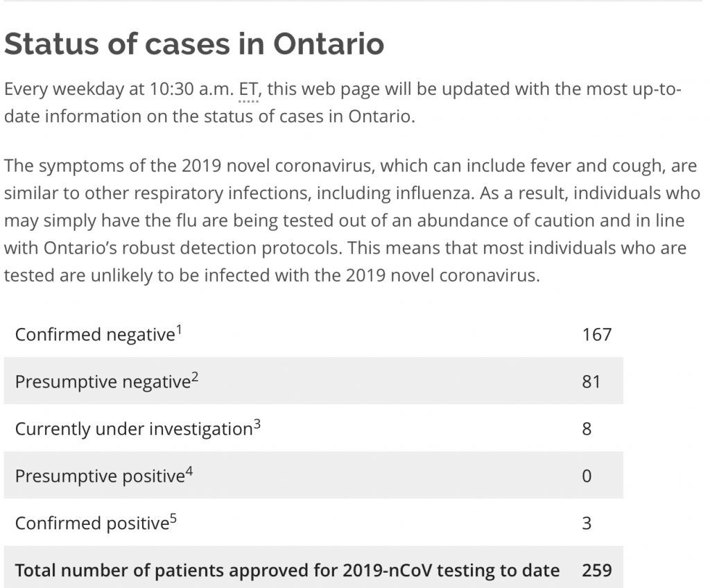
Task: Click the Currently under investigation label
Action: click(133, 429)
